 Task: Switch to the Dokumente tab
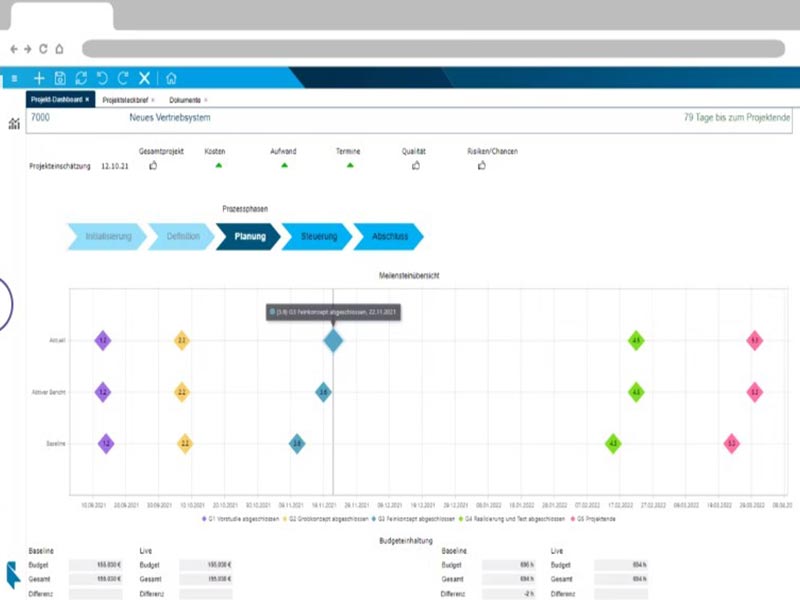184,100
